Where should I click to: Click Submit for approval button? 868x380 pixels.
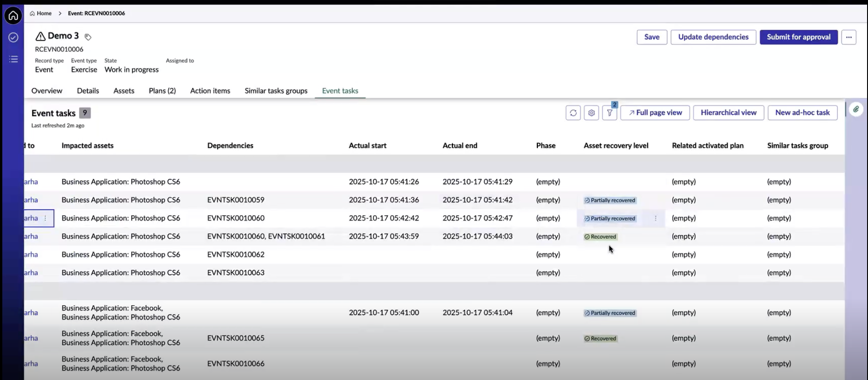click(799, 37)
